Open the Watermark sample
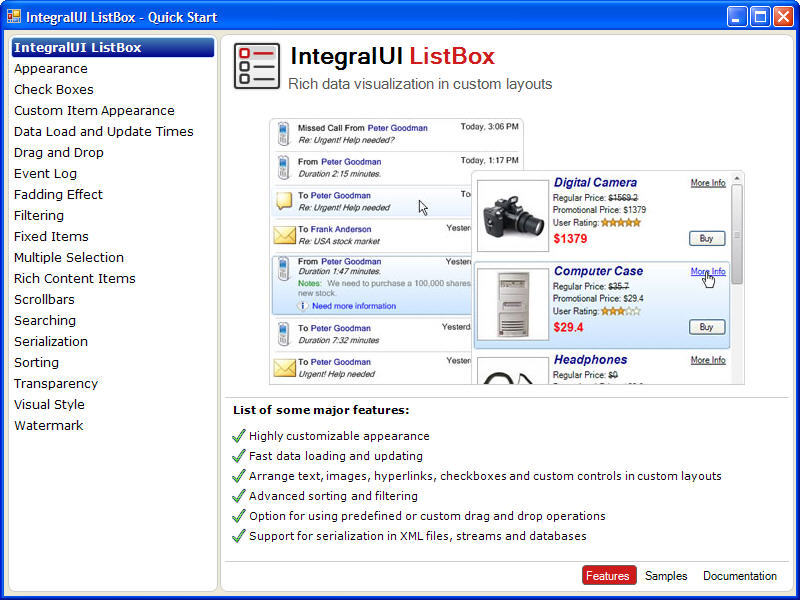Image resolution: width=800 pixels, height=600 pixels. (48, 425)
